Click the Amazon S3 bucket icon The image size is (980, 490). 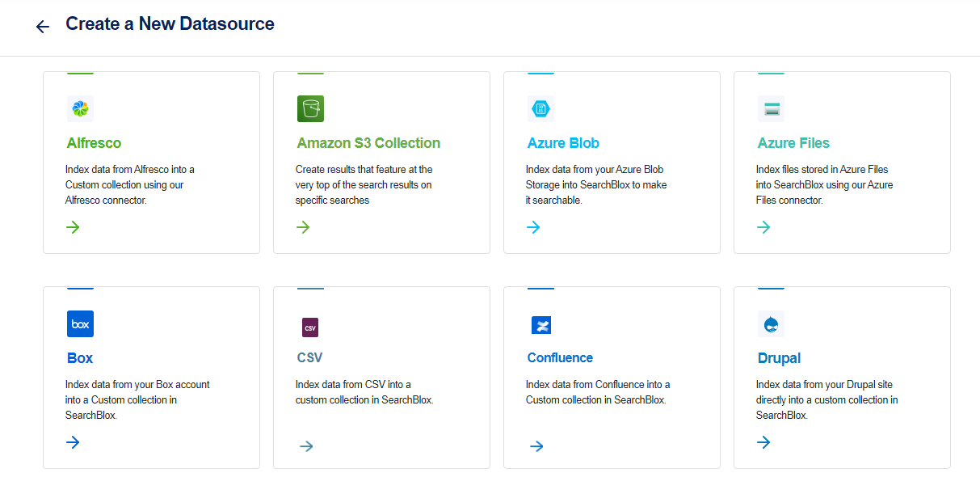coord(310,108)
